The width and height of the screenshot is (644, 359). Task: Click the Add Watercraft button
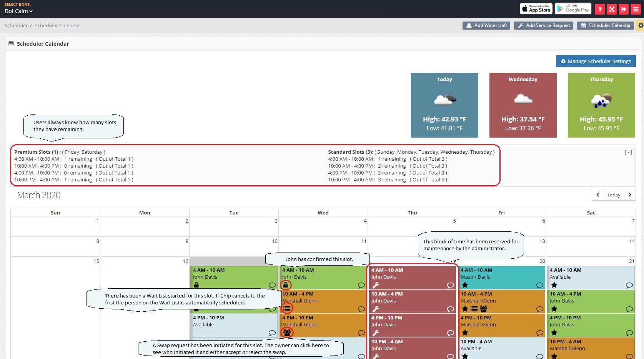486,25
